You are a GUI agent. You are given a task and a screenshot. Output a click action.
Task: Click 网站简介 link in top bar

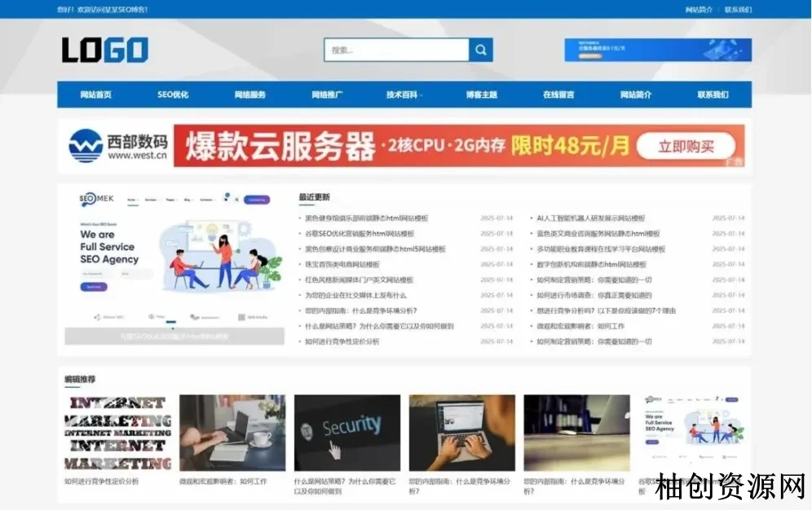coord(699,10)
